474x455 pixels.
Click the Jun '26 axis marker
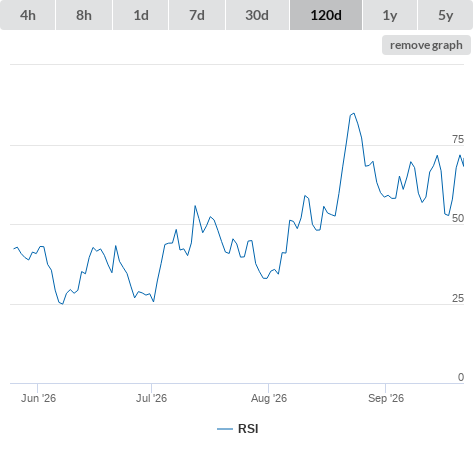[x=38, y=398]
